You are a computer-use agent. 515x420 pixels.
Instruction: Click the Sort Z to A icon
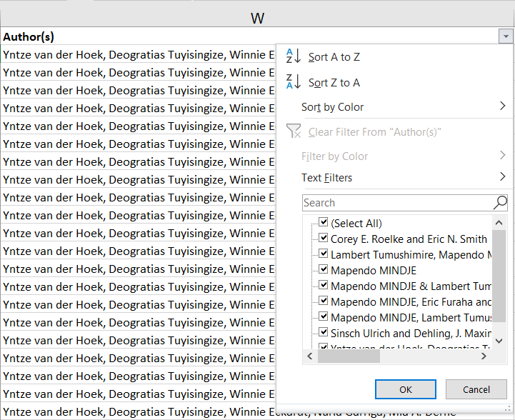pyautogui.click(x=294, y=81)
